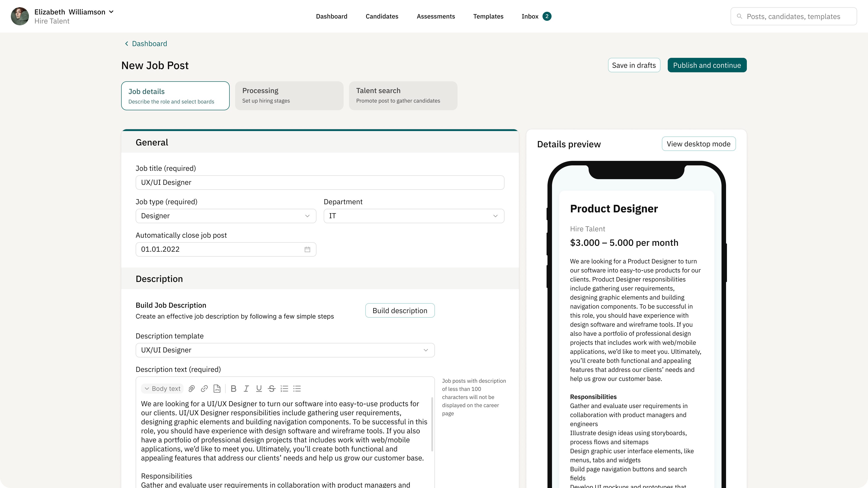Open the Templates page

click(x=488, y=16)
